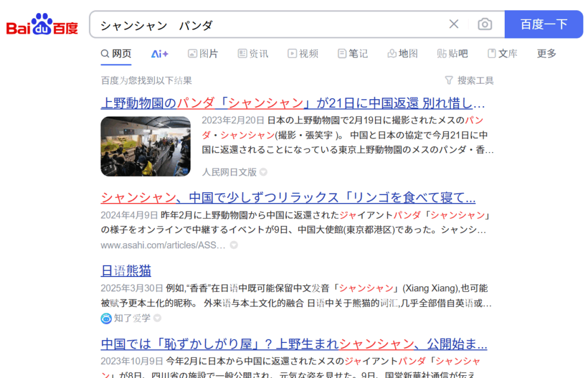The image size is (588, 378).
Task: Click the 百度一下 search button
Action: coord(544,24)
